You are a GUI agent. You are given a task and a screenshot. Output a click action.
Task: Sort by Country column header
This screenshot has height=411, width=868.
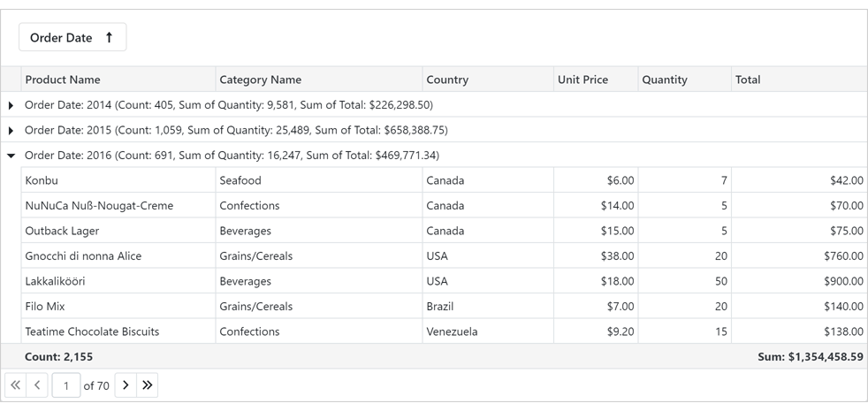click(447, 80)
